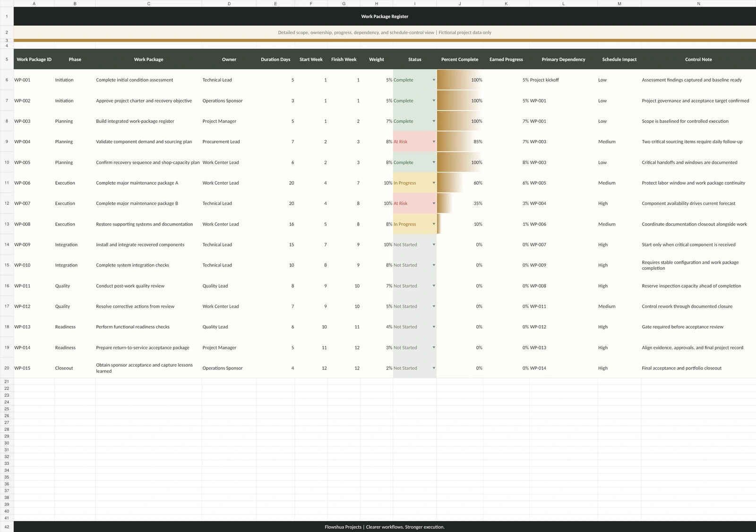Open Status dropdown arrow for WP-002
The image size is (756, 532).
[434, 101]
